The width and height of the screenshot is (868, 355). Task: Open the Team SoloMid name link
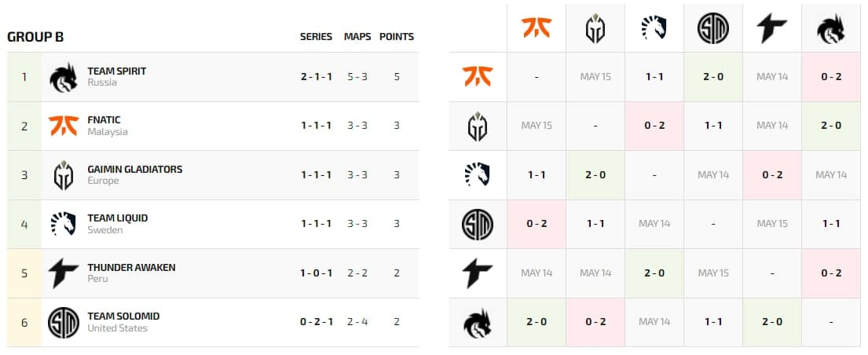pos(123,317)
